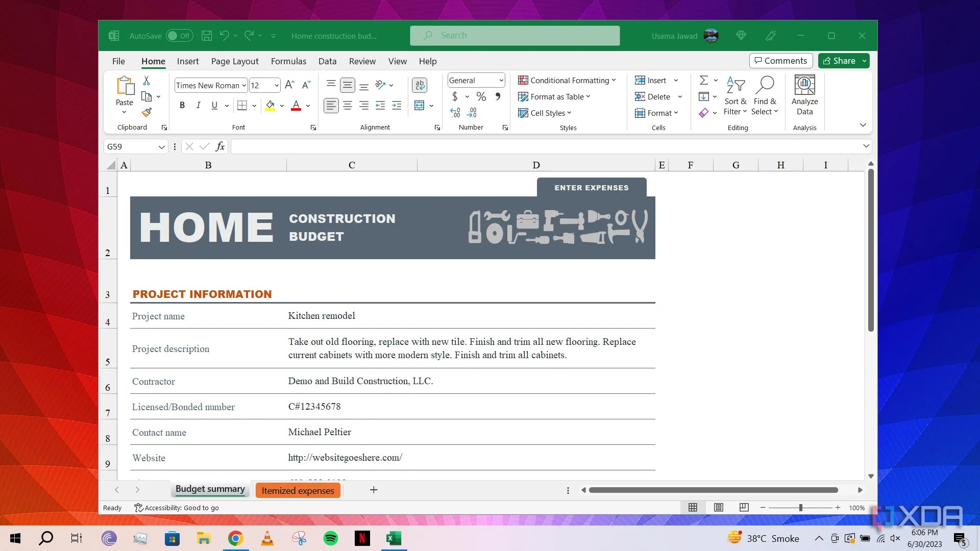Image resolution: width=980 pixels, height=551 pixels.
Task: Click the Format as Table icon
Action: pos(524,96)
